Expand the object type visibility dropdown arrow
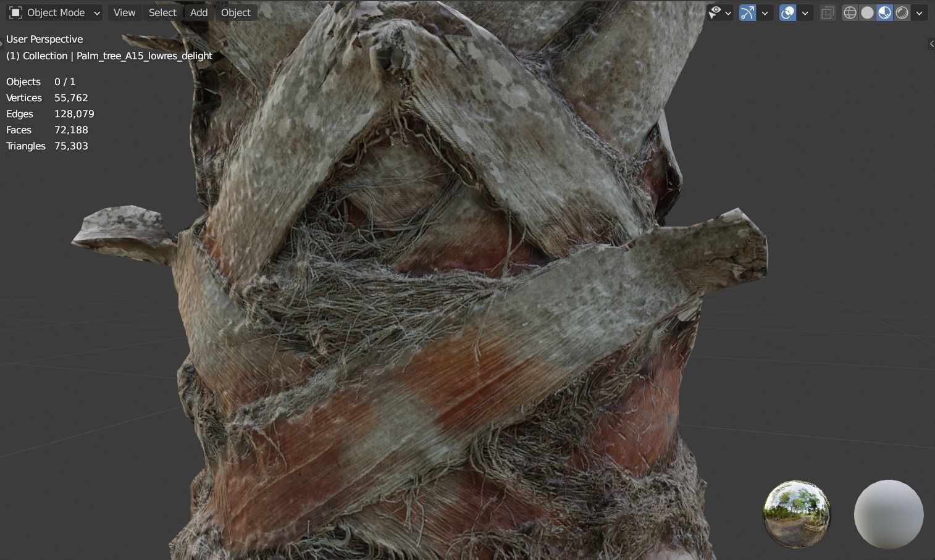 (728, 13)
